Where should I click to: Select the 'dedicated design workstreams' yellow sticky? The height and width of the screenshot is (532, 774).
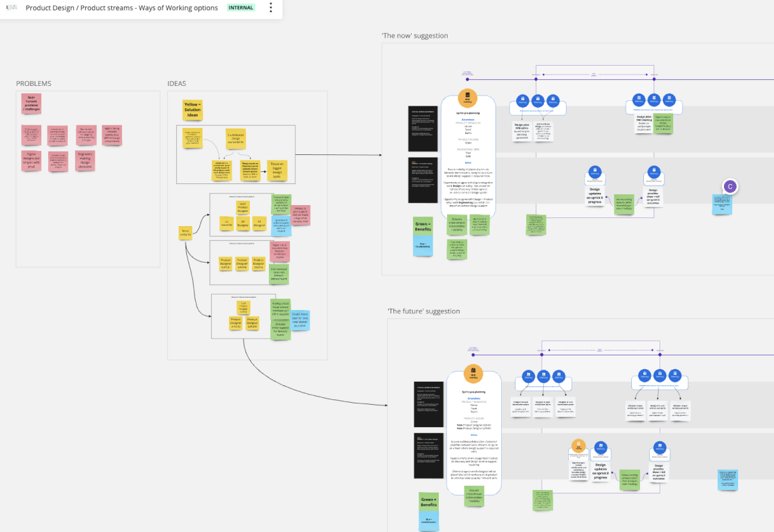coord(236,139)
